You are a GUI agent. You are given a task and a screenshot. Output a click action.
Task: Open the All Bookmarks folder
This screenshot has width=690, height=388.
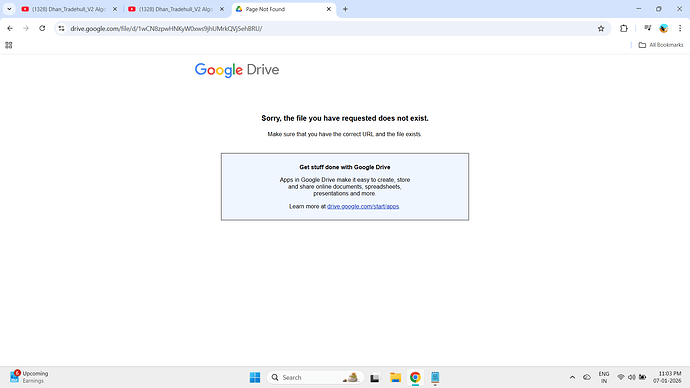tap(661, 45)
